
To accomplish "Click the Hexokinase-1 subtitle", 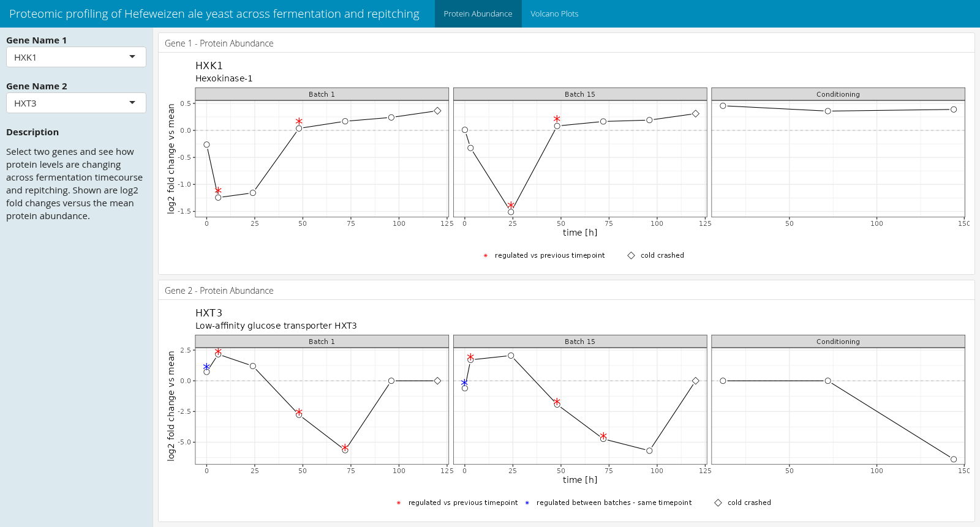I will tap(224, 78).
